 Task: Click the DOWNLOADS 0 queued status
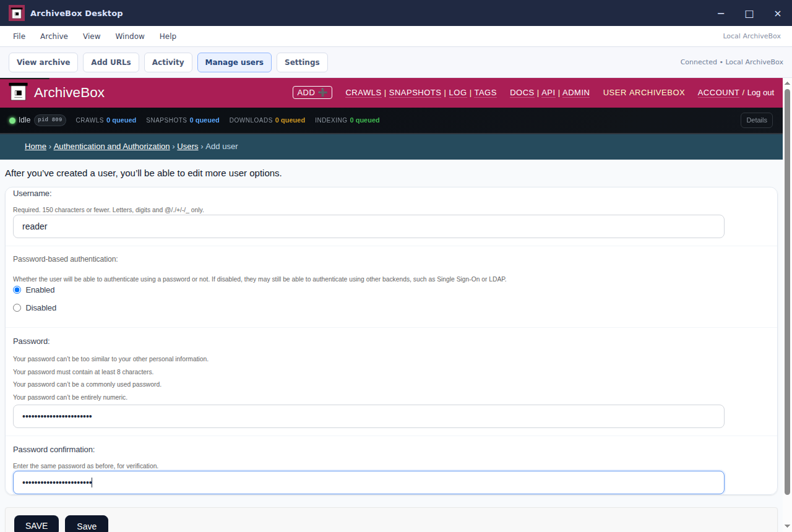click(267, 120)
